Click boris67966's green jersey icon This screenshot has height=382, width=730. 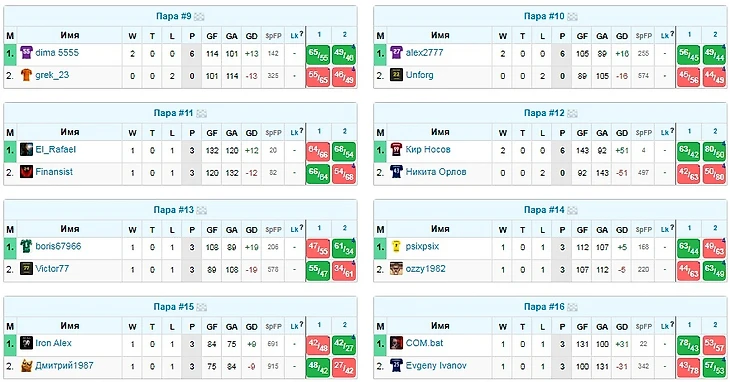(x=26, y=246)
